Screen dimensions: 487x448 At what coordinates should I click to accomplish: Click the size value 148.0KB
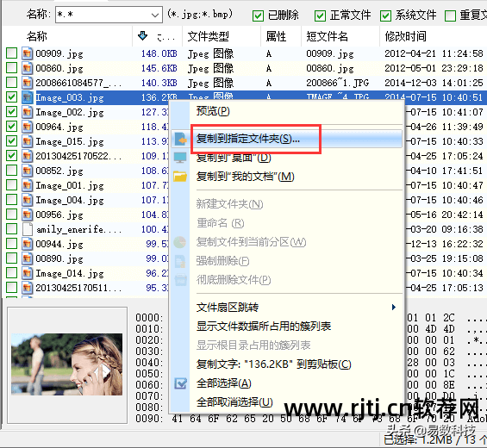(159, 53)
